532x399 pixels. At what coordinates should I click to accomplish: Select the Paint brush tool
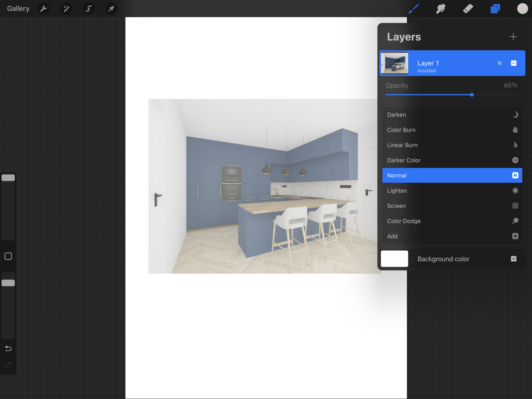click(414, 9)
